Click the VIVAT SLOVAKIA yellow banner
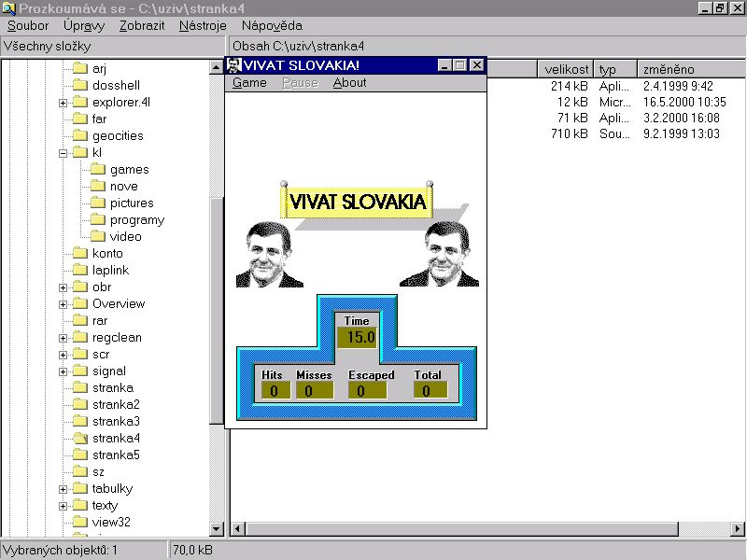Viewport: 747px width, 560px height. pyautogui.click(x=358, y=202)
